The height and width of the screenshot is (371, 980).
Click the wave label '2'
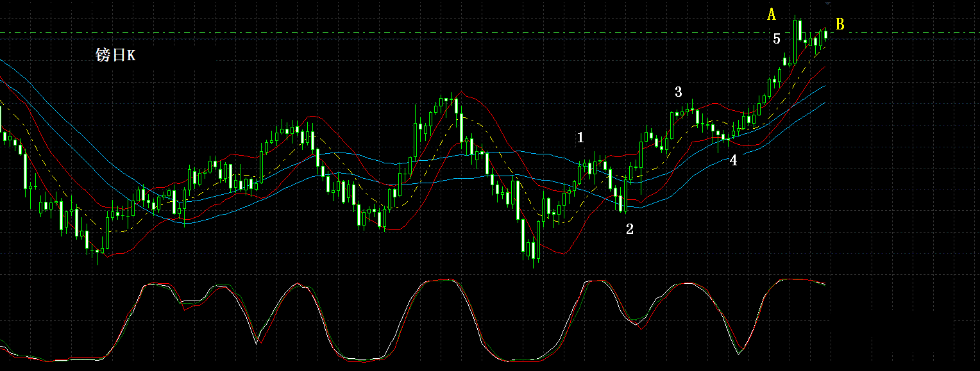coord(630,229)
